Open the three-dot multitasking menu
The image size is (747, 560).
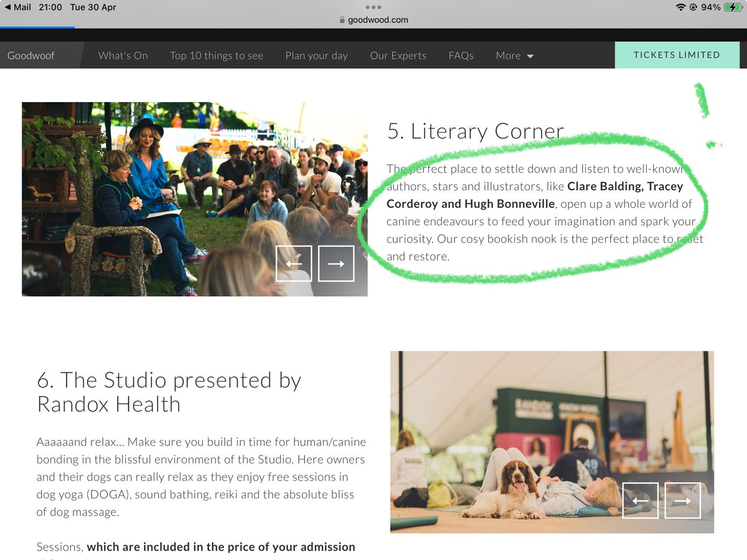(x=374, y=7)
